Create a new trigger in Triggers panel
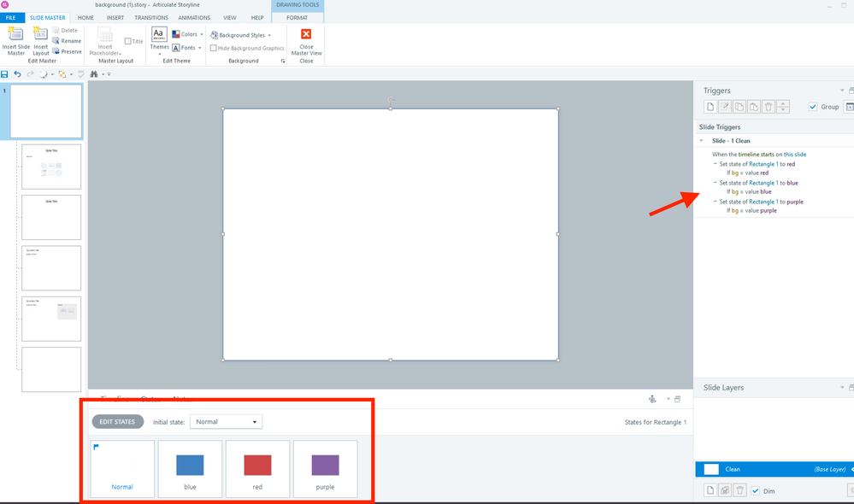 [710, 107]
